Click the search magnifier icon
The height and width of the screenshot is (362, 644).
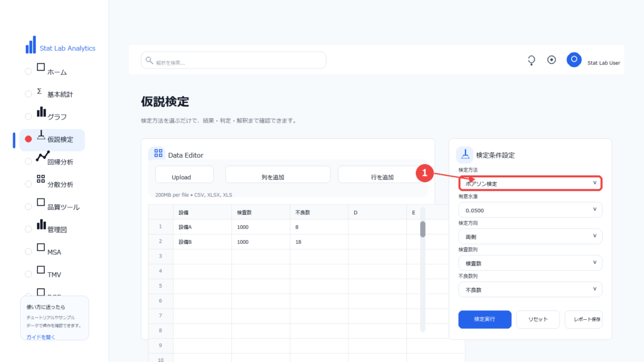coord(149,60)
